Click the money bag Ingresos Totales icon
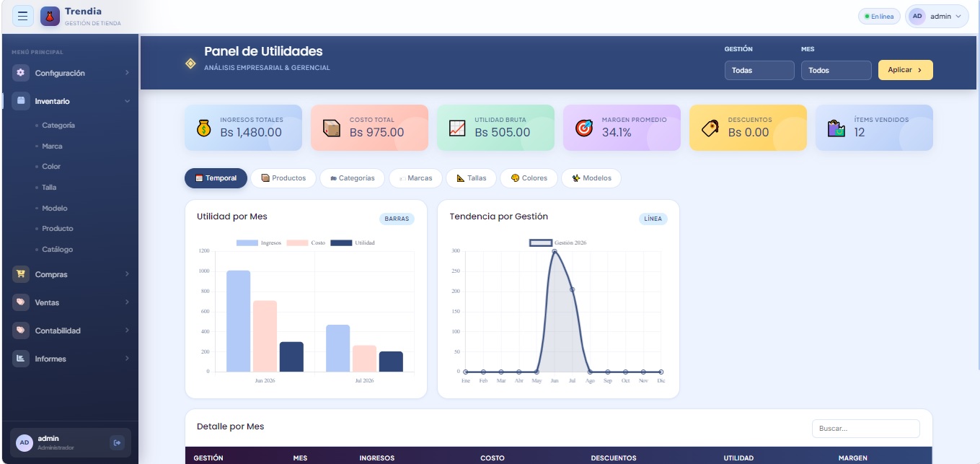 [x=204, y=128]
